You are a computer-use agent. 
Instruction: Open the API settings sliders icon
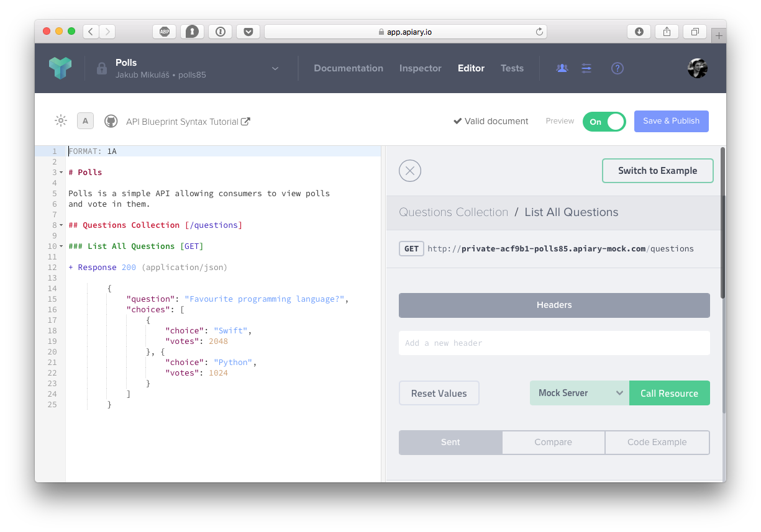click(x=586, y=68)
